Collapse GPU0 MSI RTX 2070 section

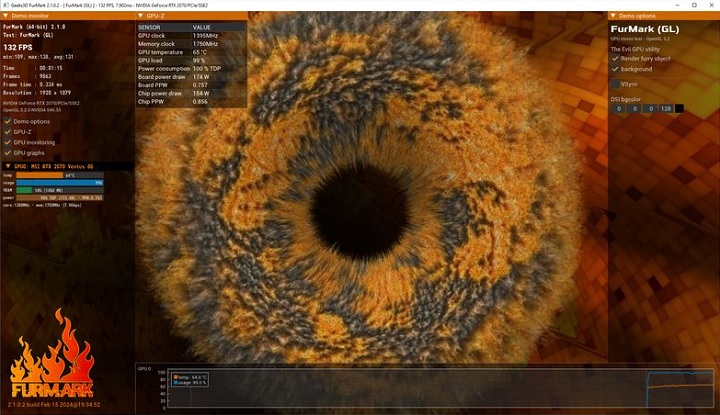point(6,164)
